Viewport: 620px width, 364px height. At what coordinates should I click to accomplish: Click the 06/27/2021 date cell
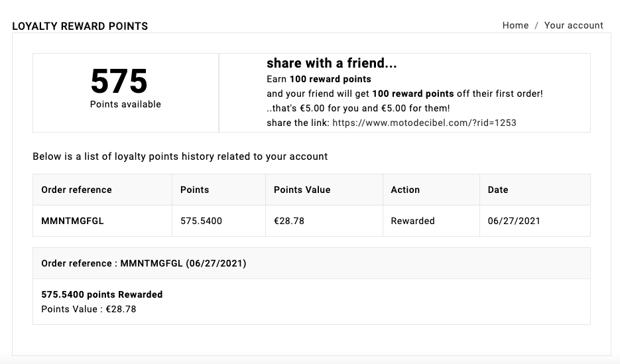(514, 221)
